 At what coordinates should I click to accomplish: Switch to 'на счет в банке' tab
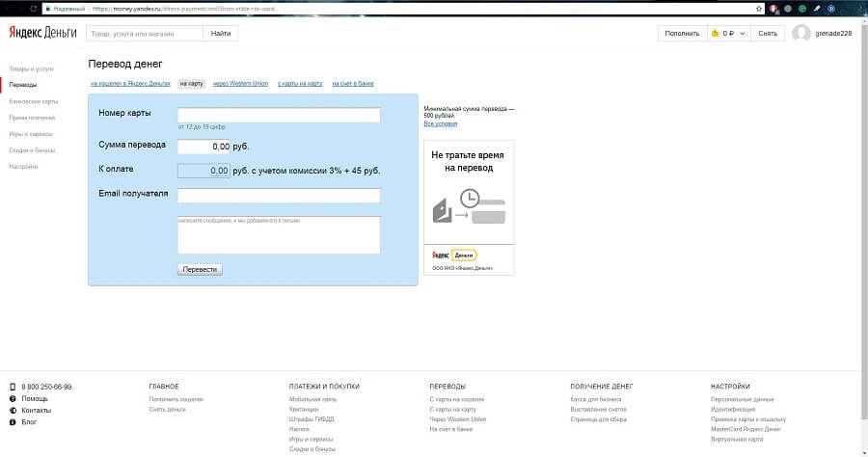point(353,84)
